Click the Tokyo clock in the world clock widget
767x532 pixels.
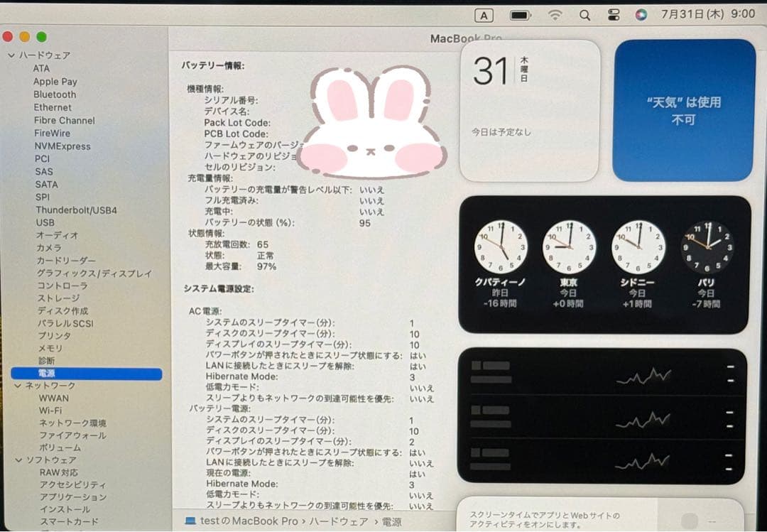[570, 245]
